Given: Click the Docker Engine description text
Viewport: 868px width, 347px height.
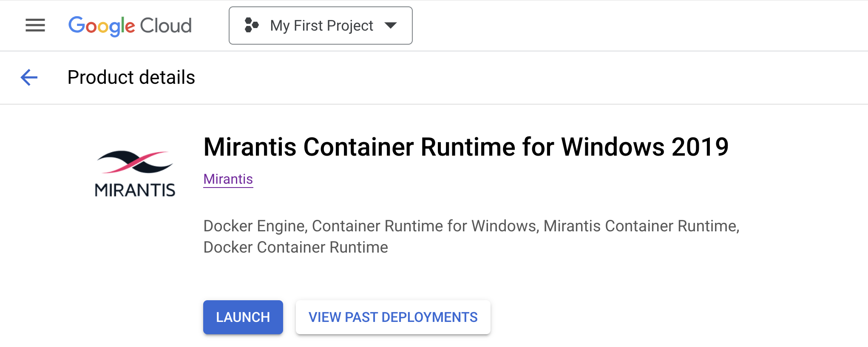Looking at the screenshot, I should 471,236.
